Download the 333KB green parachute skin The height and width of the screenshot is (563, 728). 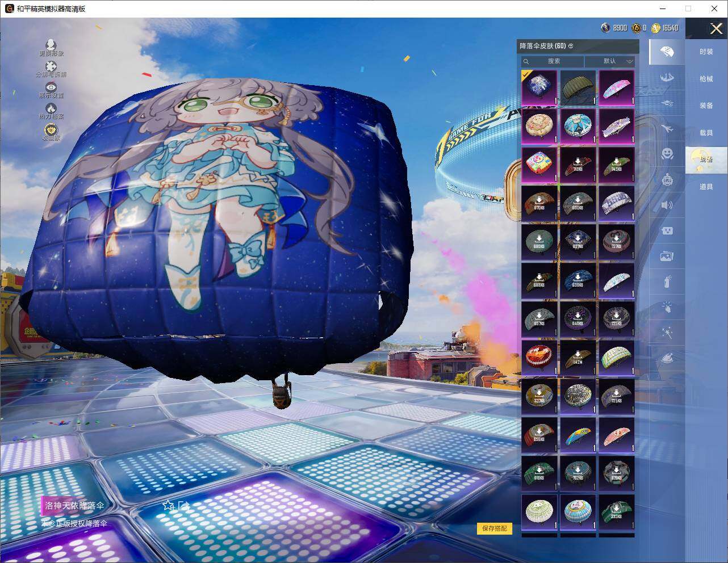point(617,512)
